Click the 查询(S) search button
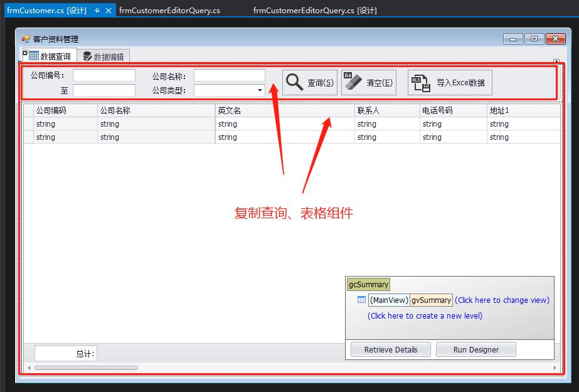This screenshot has width=579, height=392. 310,82
